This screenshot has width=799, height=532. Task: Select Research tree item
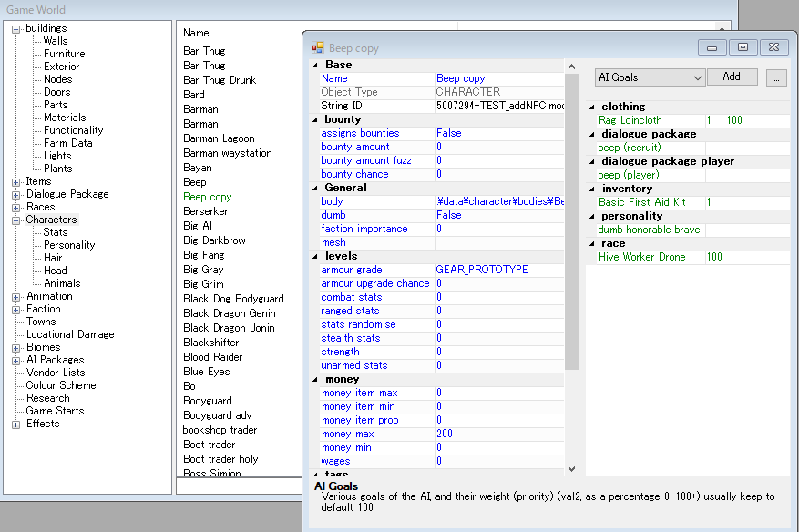pyautogui.click(x=48, y=397)
